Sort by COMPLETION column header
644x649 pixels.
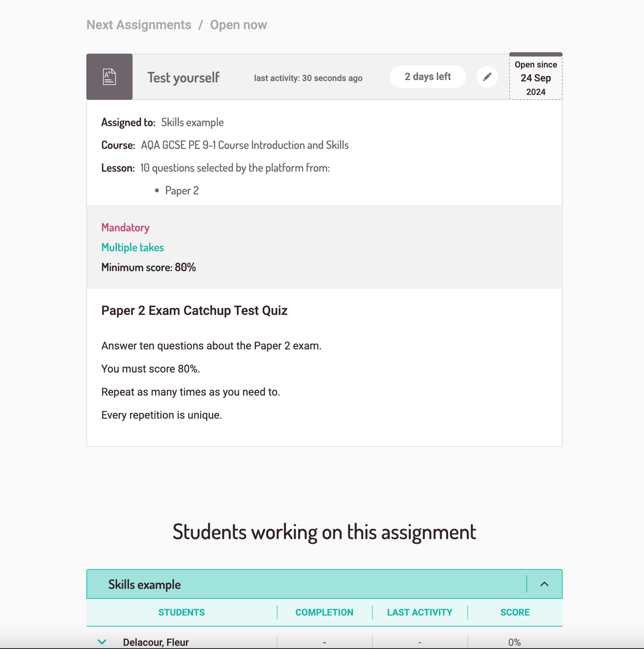[x=324, y=612]
